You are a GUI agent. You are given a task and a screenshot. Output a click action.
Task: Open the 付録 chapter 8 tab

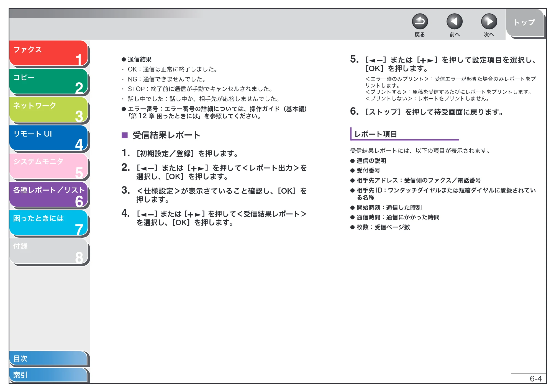(49, 251)
